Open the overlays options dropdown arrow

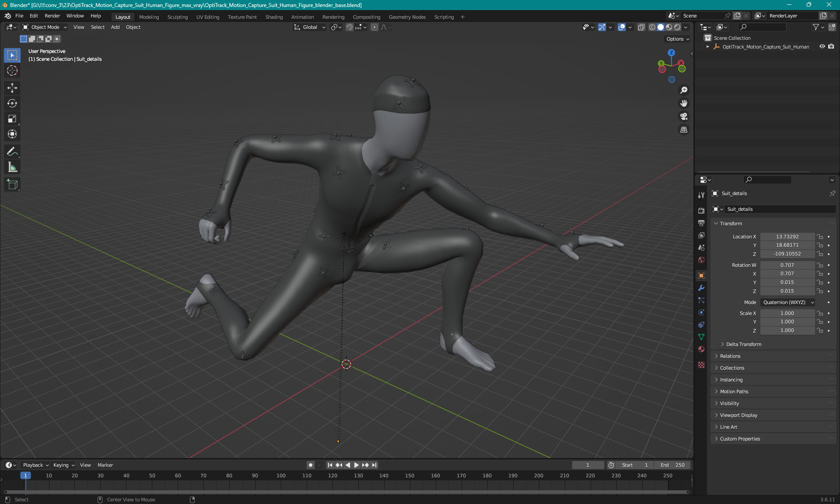tap(630, 27)
